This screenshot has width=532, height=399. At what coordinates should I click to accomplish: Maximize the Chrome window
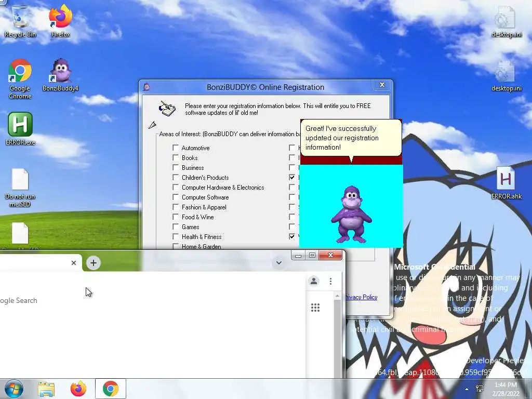point(312,255)
